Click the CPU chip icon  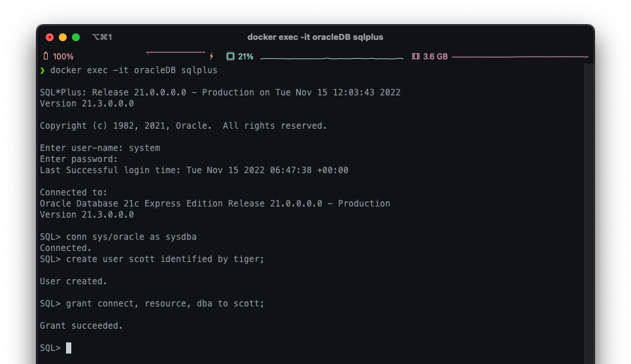coord(230,56)
